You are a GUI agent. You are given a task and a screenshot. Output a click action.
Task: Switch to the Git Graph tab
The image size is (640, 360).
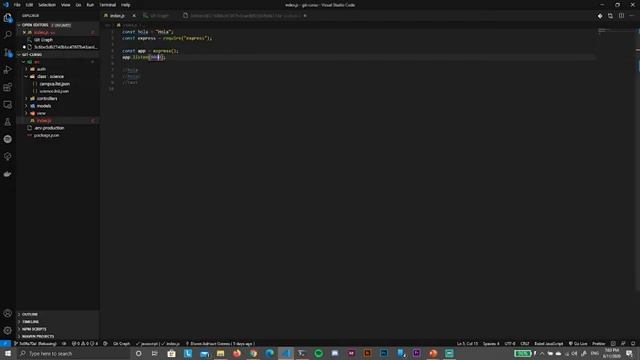159,16
